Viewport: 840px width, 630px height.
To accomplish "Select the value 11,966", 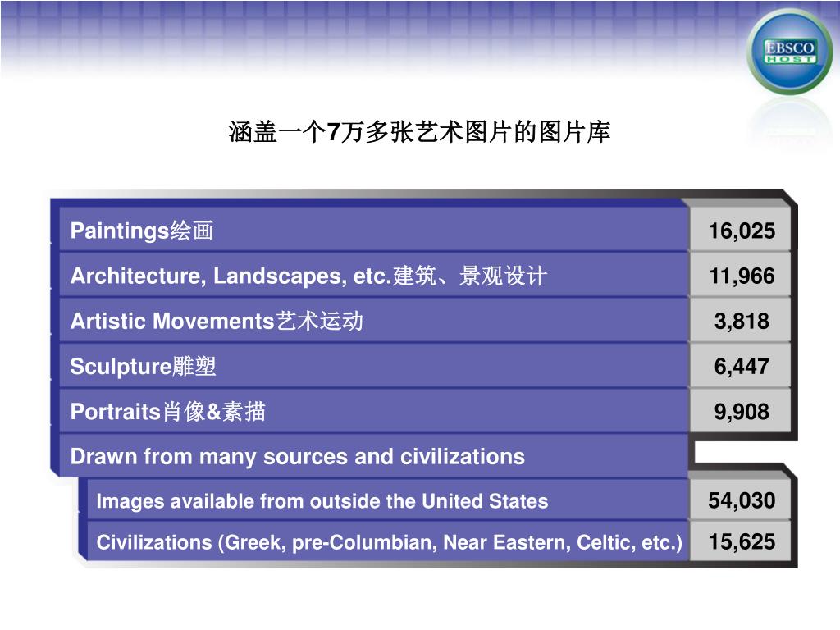I will [742, 276].
